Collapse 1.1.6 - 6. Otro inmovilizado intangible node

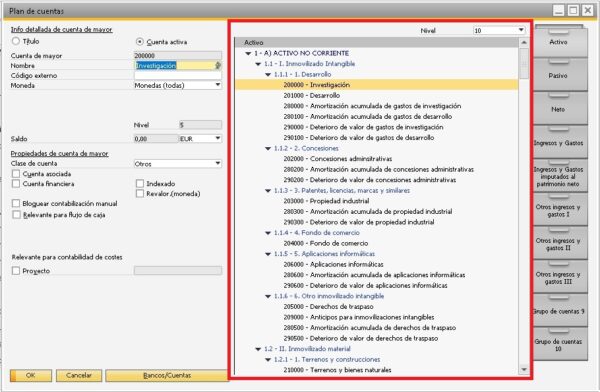(268, 296)
